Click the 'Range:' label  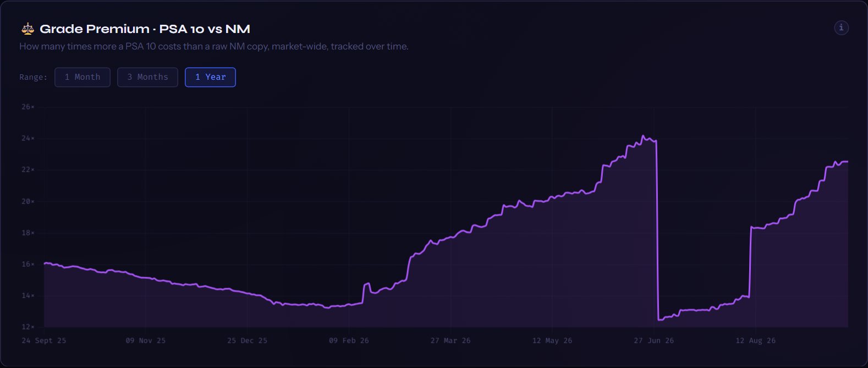pos(34,77)
